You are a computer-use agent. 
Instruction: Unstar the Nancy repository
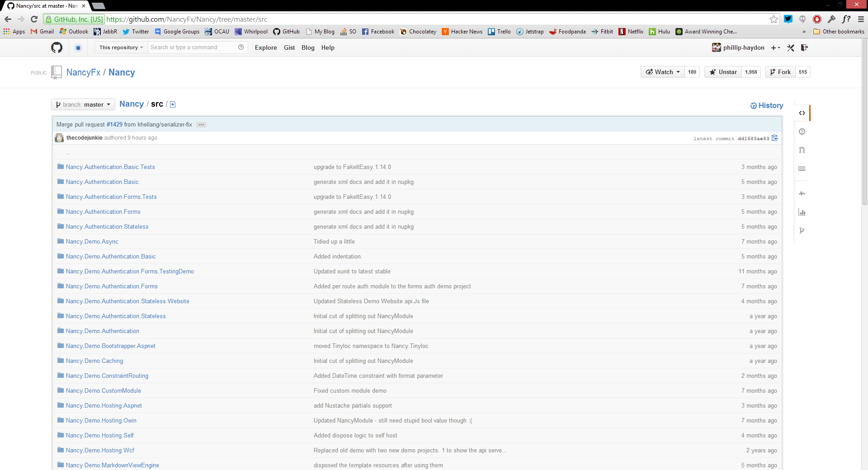tap(723, 72)
